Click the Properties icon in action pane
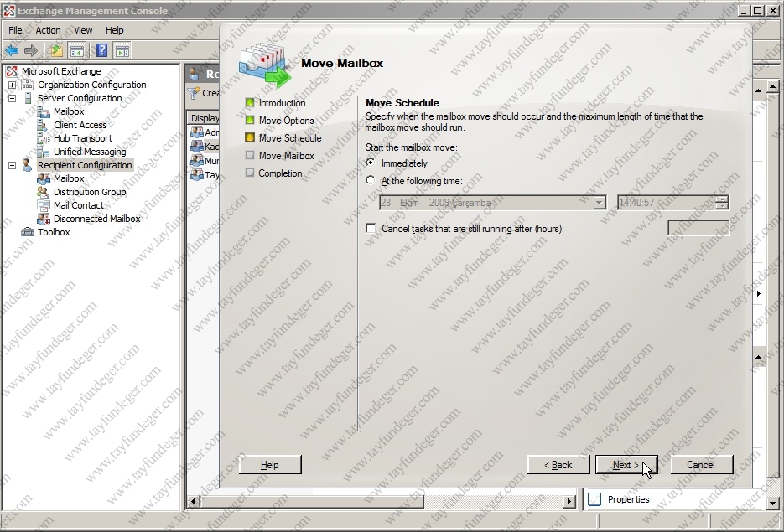 [x=594, y=499]
